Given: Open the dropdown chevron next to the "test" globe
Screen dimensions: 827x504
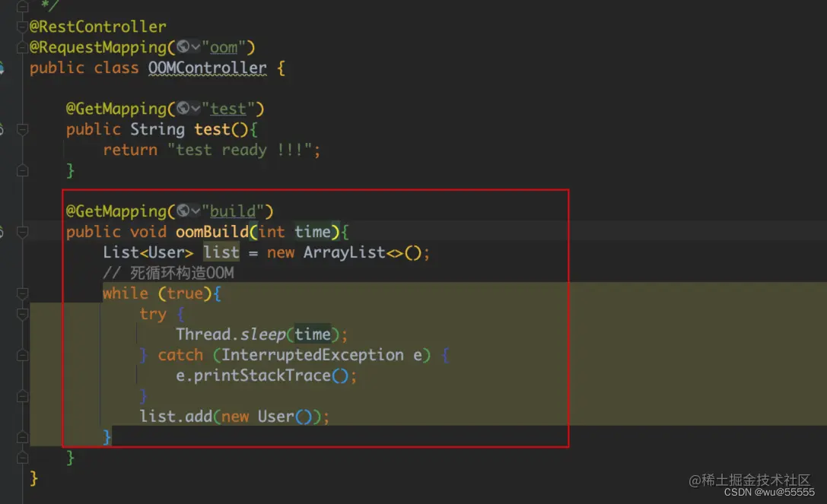Looking at the screenshot, I should pyautogui.click(x=196, y=109).
